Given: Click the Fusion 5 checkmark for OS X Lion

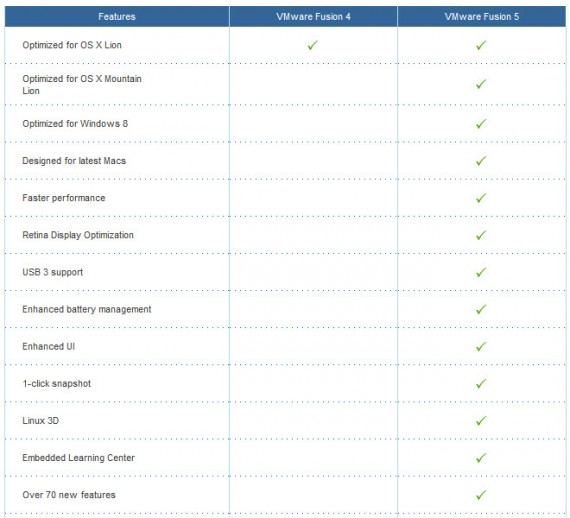Looking at the screenshot, I should [x=481, y=45].
